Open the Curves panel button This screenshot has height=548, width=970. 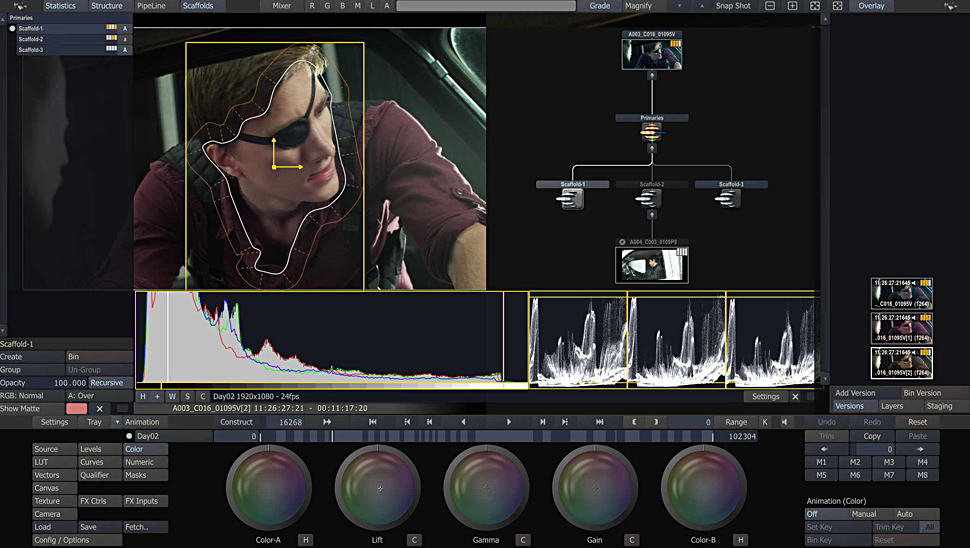[x=99, y=462]
